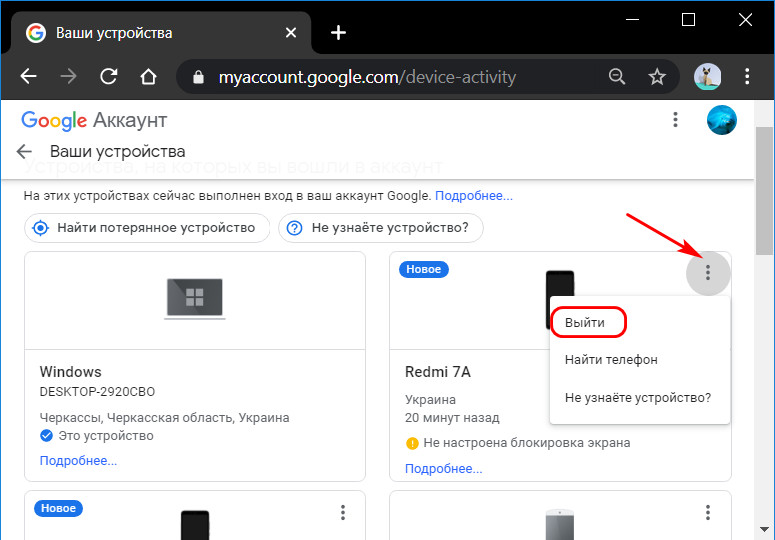Click the address bar URL
Screen dimensions: 775x540
(367, 77)
